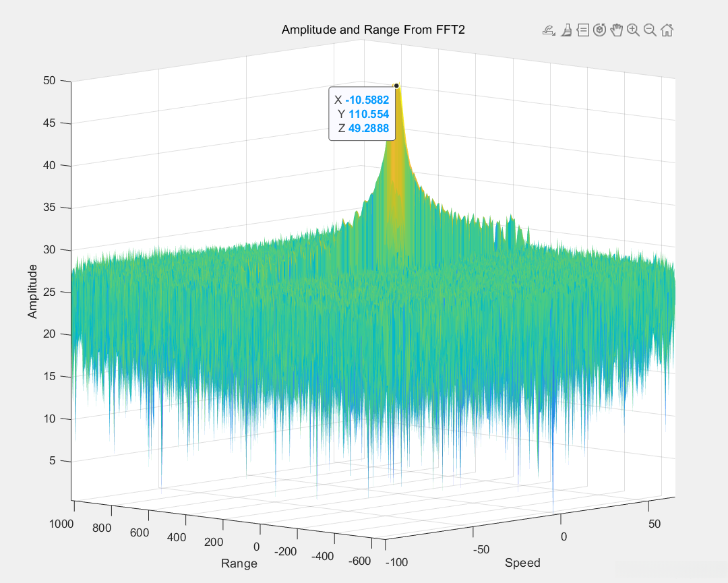
Task: Click Range axis tick label -600
Action: click(x=359, y=561)
